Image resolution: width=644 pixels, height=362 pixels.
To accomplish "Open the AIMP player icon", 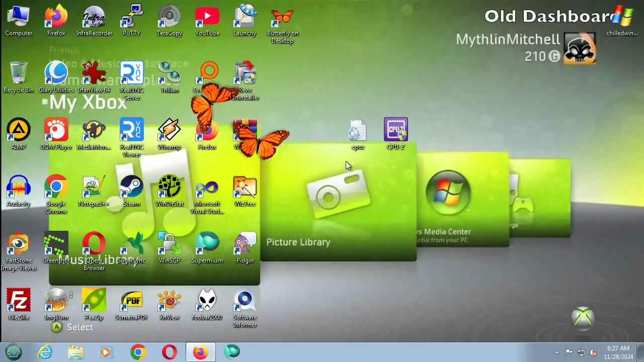I will 19,135.
